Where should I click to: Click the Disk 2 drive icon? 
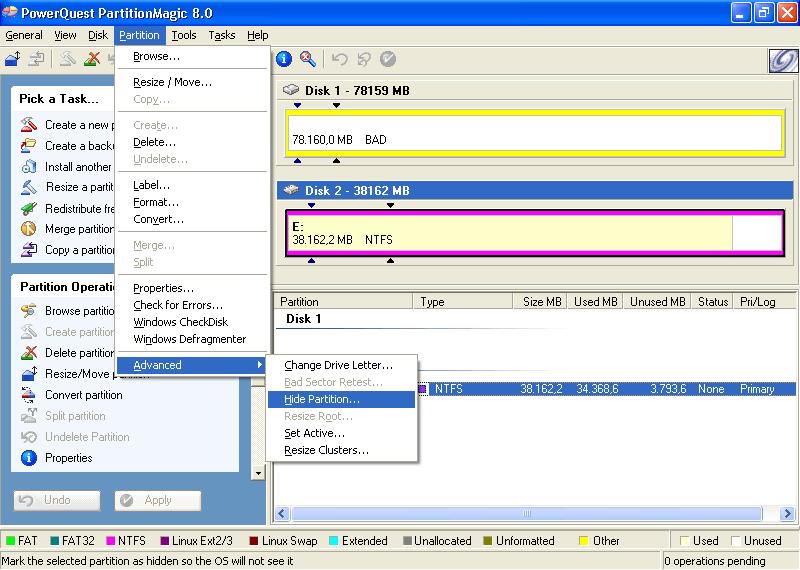[291, 190]
